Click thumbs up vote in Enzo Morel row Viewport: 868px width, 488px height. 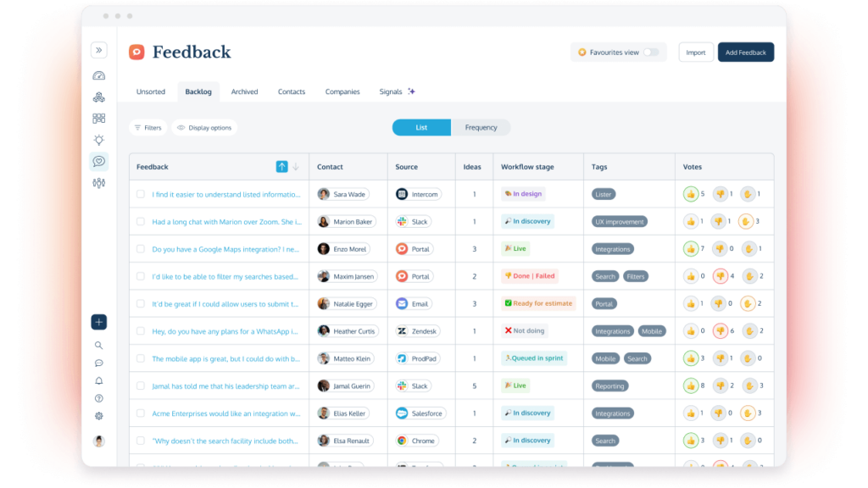click(690, 249)
